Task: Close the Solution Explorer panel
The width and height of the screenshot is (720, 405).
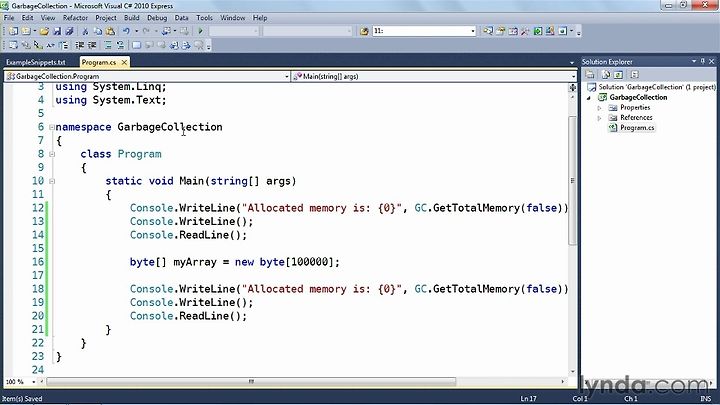Action: click(712, 61)
